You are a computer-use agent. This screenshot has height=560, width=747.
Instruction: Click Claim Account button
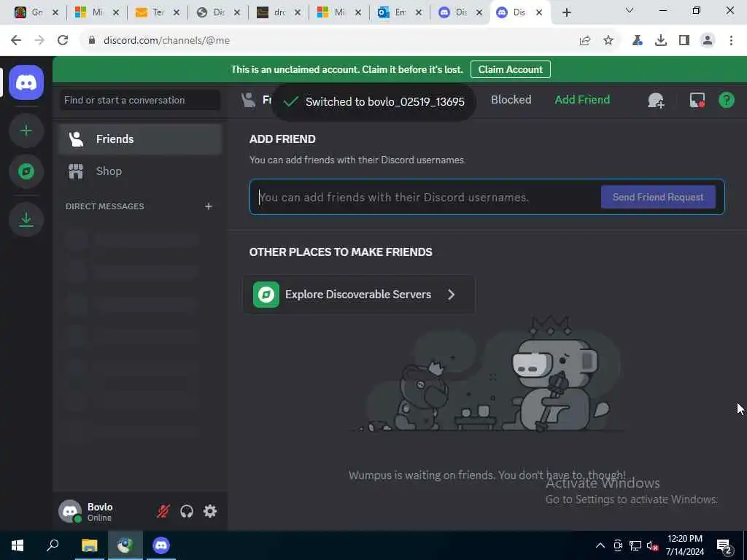(510, 69)
